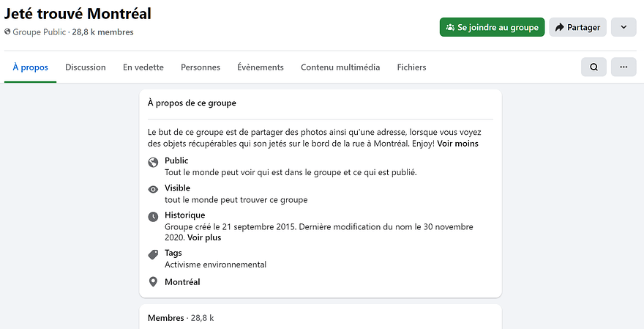
Task: Click the Se joindre au groupe button
Action: tap(492, 27)
